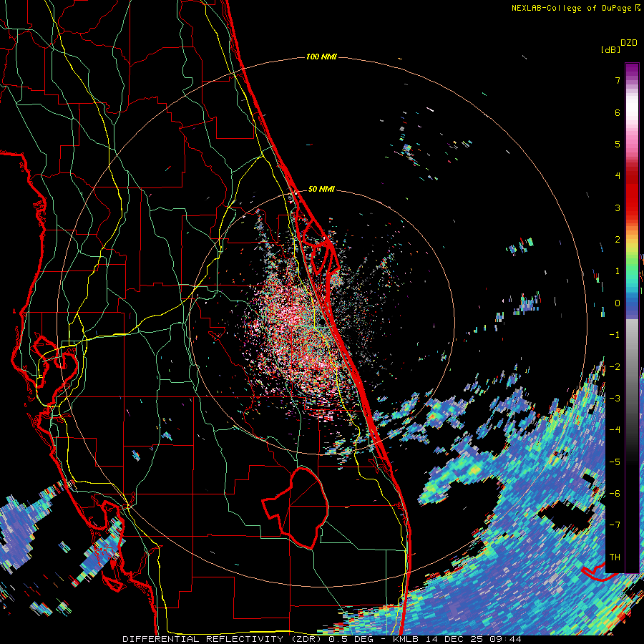Click the "-6" tick on color scale
The width and height of the screenshot is (644, 644).
pos(615,493)
